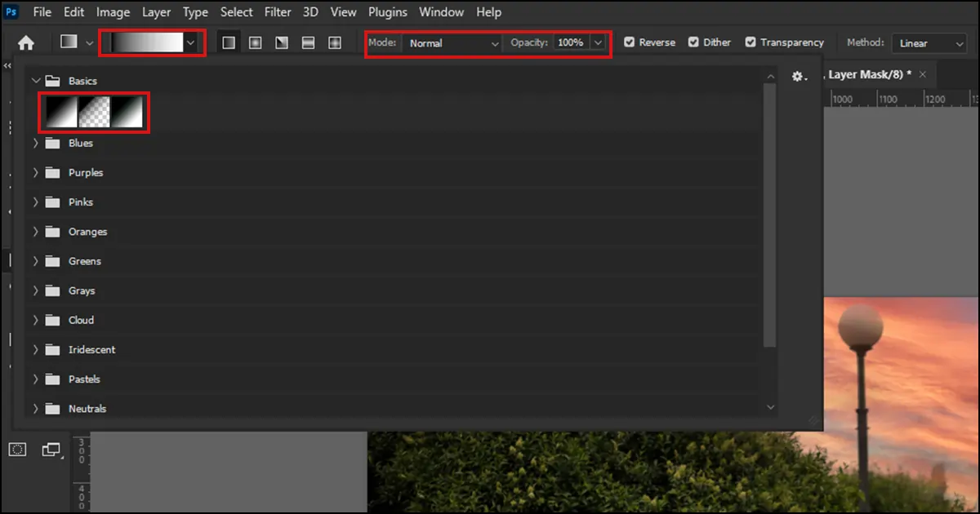Screen dimensions: 980x514
Task: Open the gradient panel gear settings menu
Action: click(799, 77)
